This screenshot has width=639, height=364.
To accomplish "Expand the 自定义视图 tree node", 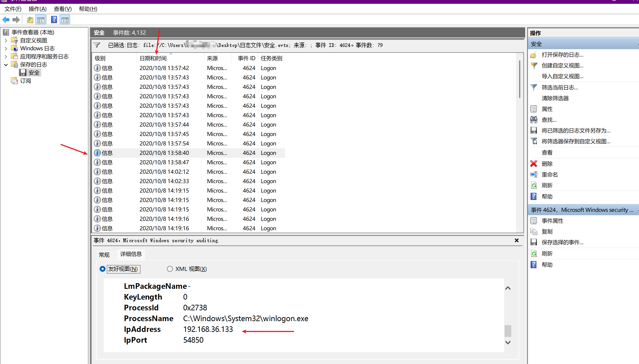I will pyautogui.click(x=6, y=40).
